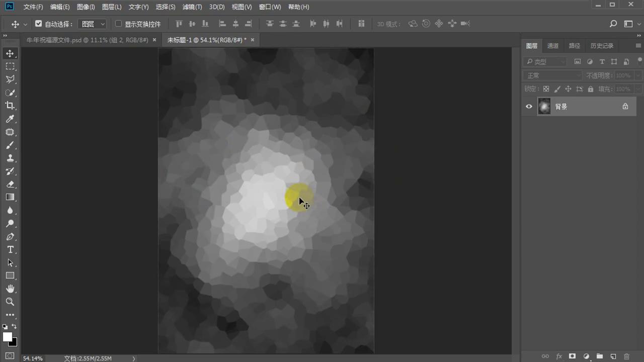The image size is (644, 362).
Task: Select the Horizontal Type tool
Action: 10,250
